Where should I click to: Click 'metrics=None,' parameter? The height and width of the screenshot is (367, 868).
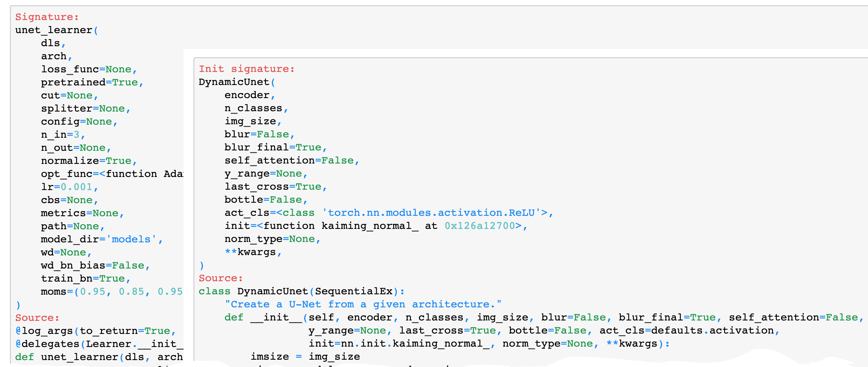coord(82,213)
